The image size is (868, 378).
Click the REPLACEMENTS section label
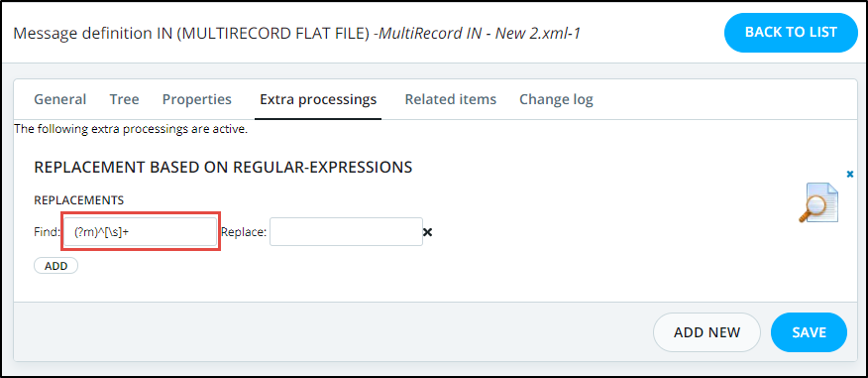click(78, 199)
